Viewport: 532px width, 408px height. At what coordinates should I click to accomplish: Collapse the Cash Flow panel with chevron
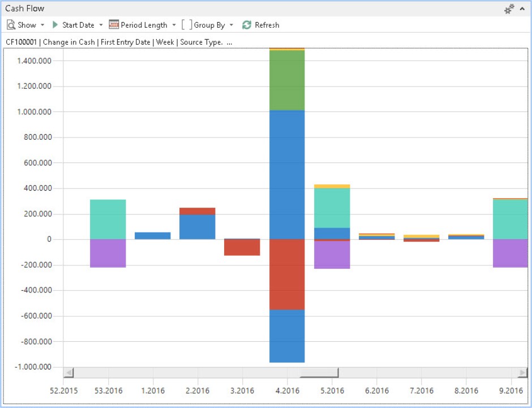(522, 8)
